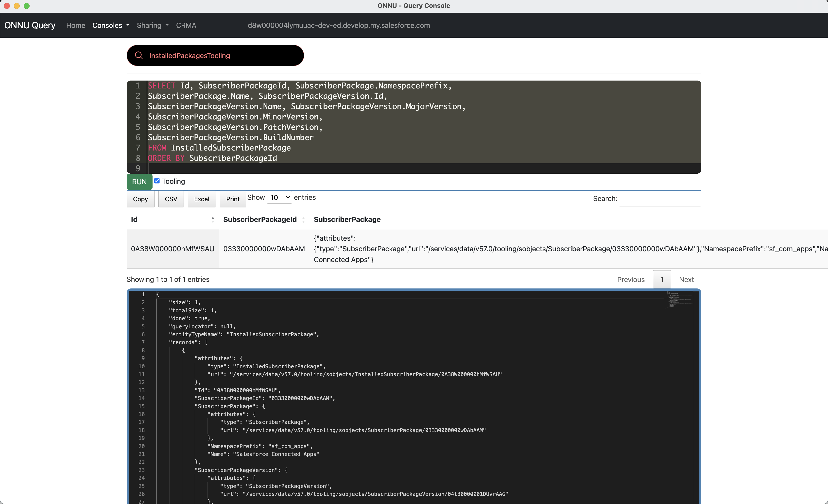This screenshot has width=828, height=504.
Task: Open the Consoles dropdown menu
Action: pyautogui.click(x=111, y=25)
